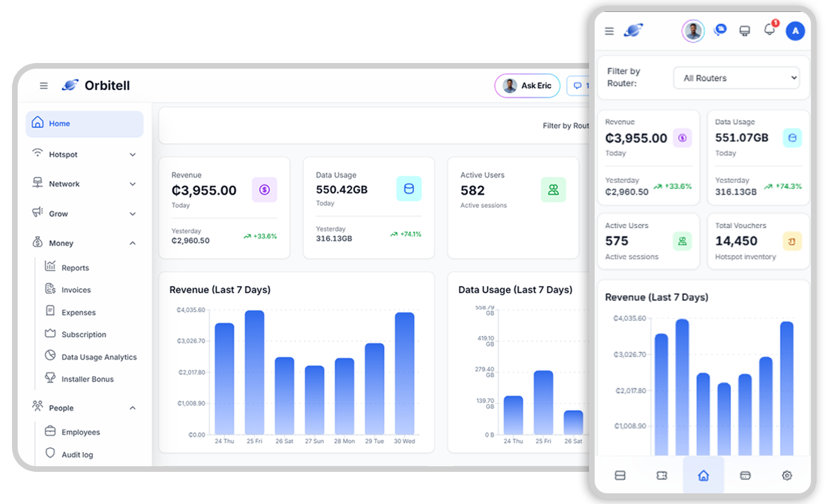Click the monitor icon in the mobile header
The height and width of the screenshot is (504, 833).
point(745,31)
